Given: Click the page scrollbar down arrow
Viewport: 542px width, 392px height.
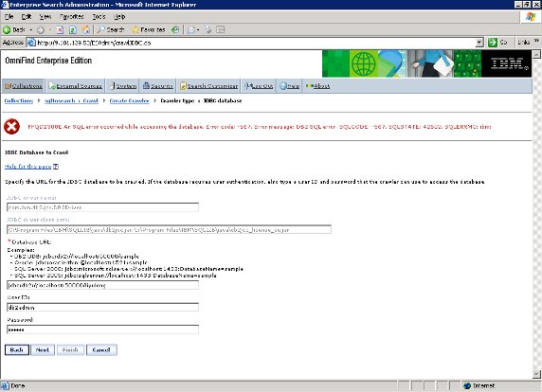Looking at the screenshot, I should [x=536, y=374].
